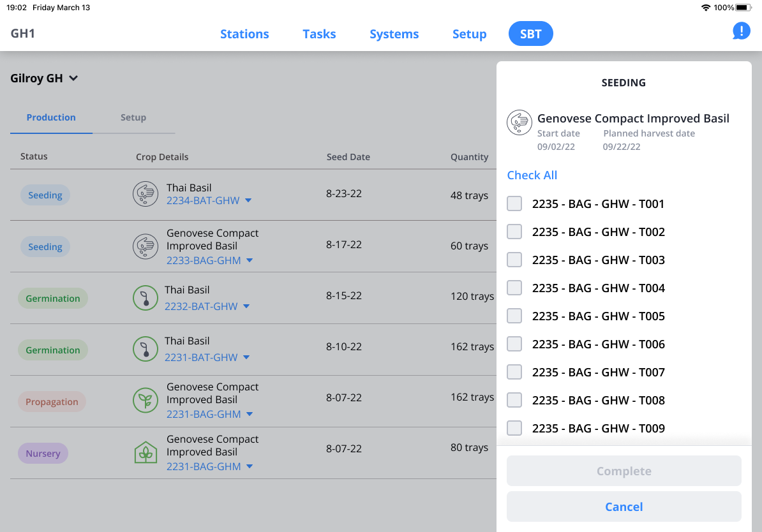Expand the 2234-BAT-GHW batch dropdown arrow
This screenshot has width=762, height=532.
[x=248, y=201]
